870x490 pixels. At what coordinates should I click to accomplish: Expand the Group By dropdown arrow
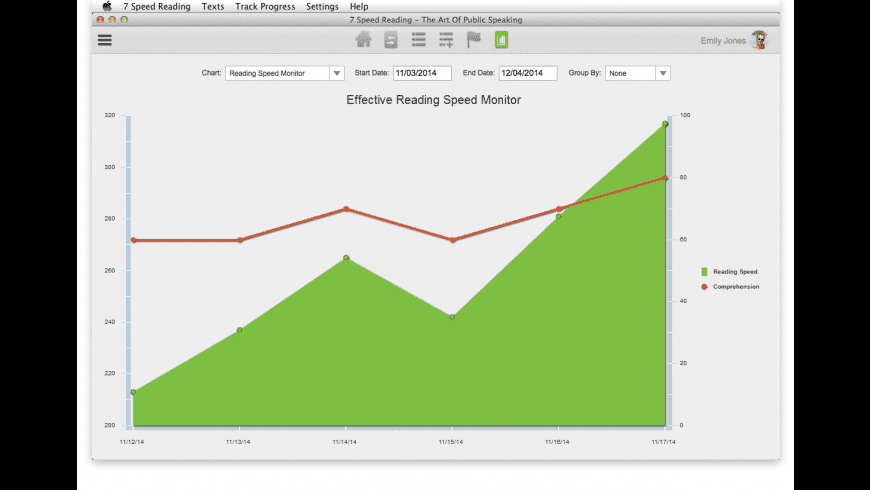(663, 73)
